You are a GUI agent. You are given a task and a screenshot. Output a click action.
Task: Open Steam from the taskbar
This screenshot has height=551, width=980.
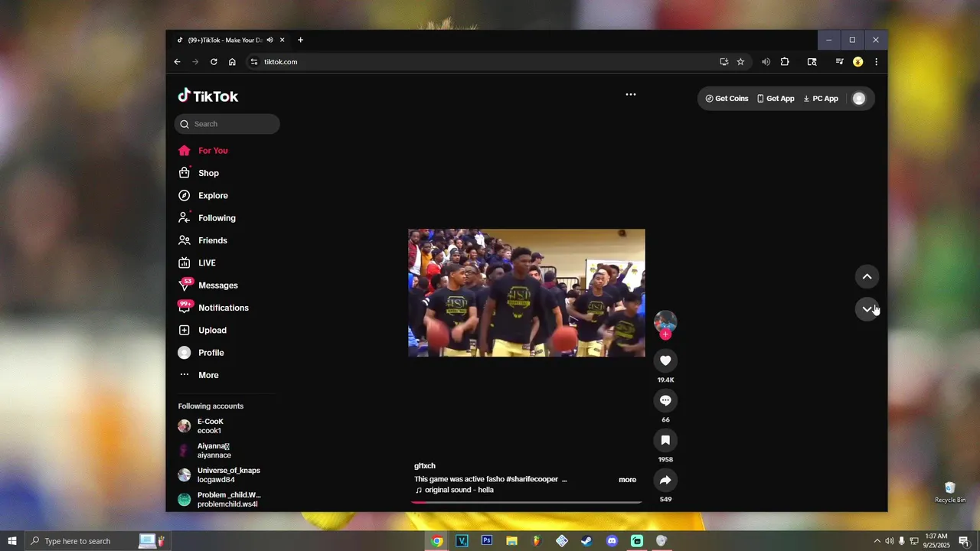586,541
